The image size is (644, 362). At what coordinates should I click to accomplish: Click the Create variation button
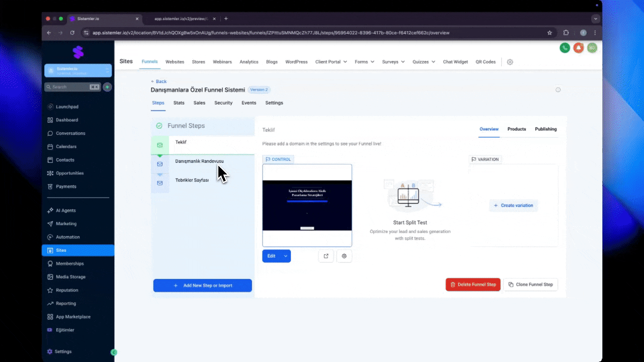(x=513, y=206)
